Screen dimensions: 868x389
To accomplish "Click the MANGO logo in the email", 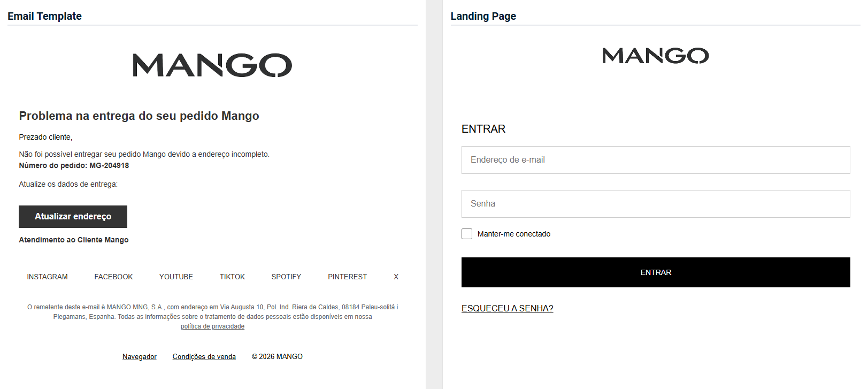I will click(x=212, y=65).
